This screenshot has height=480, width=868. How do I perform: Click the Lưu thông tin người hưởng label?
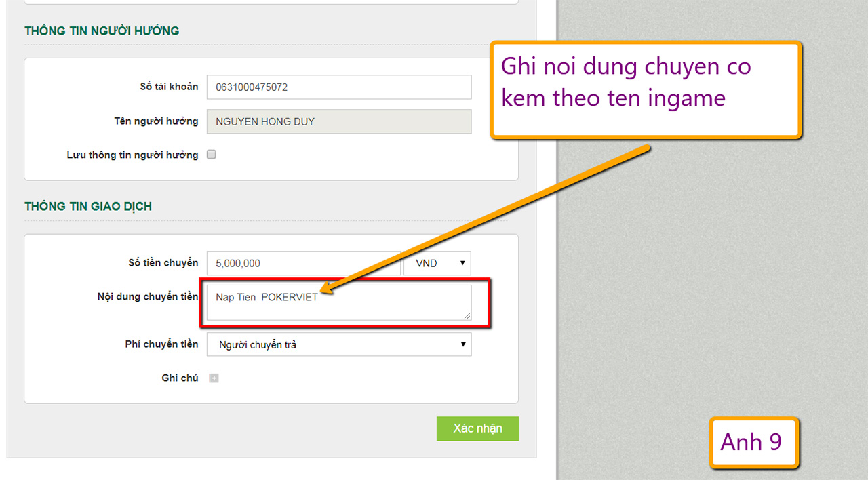point(132,155)
